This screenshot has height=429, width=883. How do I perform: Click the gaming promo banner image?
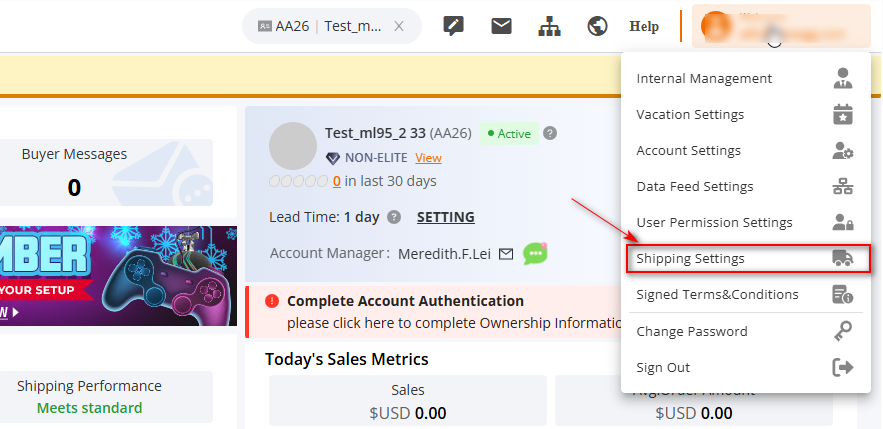tap(118, 275)
